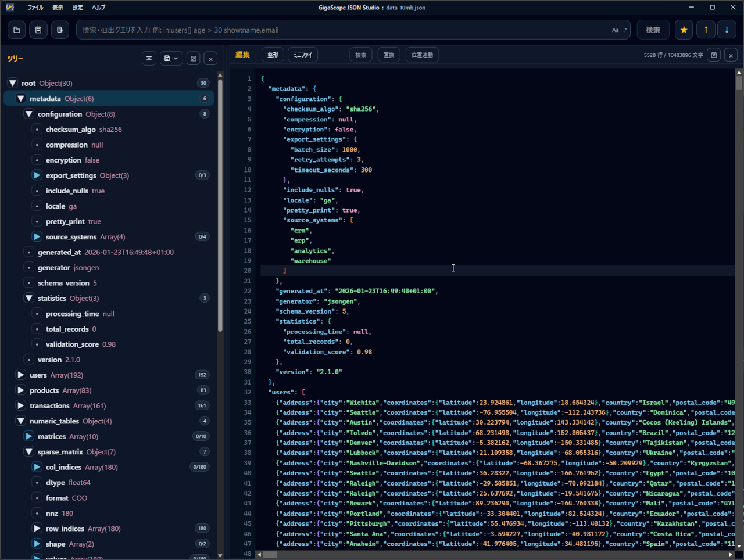Close the editor panel
This screenshot has width=744, height=560.
point(731,55)
